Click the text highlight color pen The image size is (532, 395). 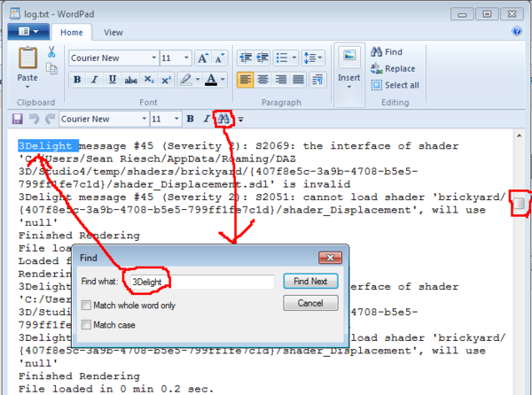coord(185,80)
